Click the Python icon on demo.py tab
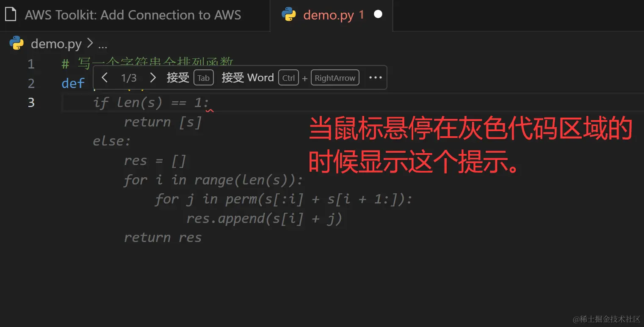Screen dimensions: 644x327 click(x=289, y=15)
